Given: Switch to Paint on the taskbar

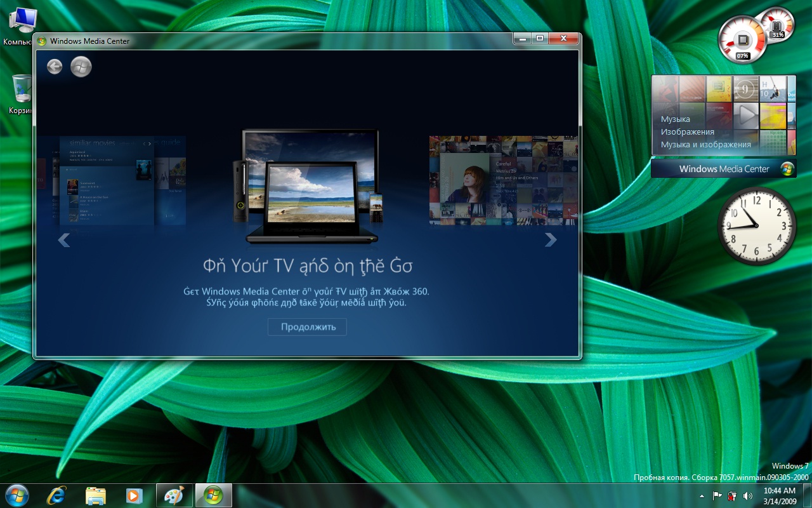Looking at the screenshot, I should [x=174, y=495].
